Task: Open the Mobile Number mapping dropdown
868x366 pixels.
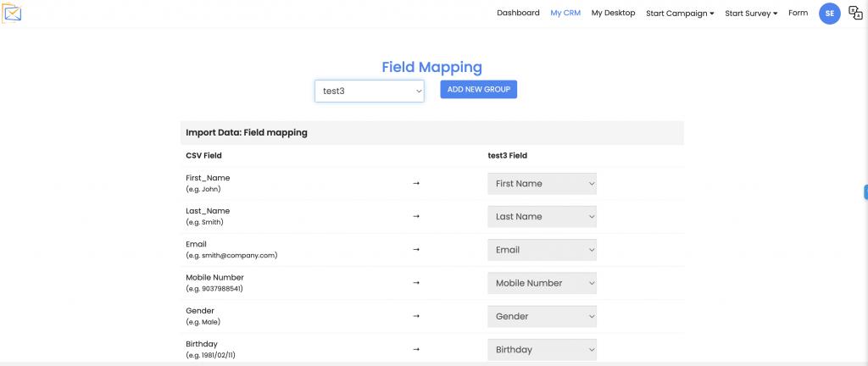Action: tap(542, 283)
